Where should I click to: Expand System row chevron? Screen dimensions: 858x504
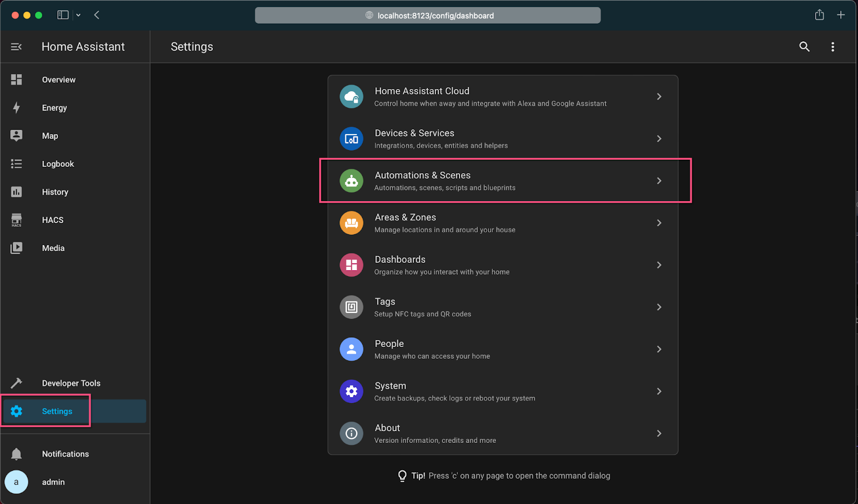[x=659, y=391]
